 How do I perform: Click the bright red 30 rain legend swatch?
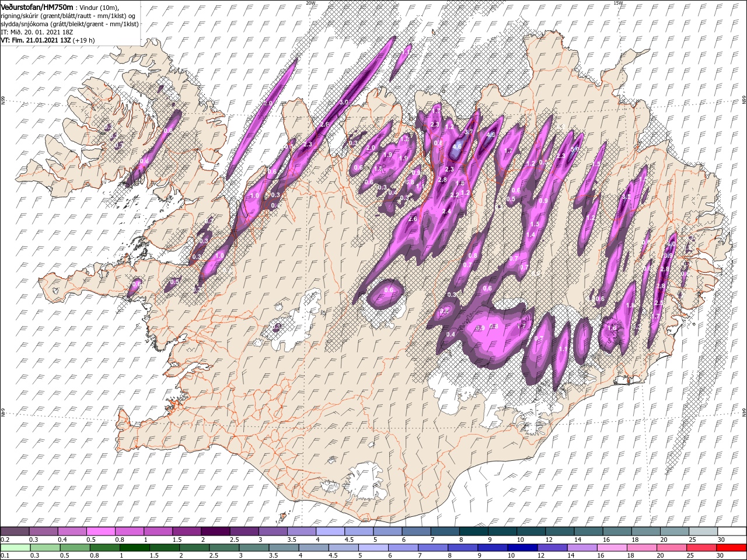point(731,548)
